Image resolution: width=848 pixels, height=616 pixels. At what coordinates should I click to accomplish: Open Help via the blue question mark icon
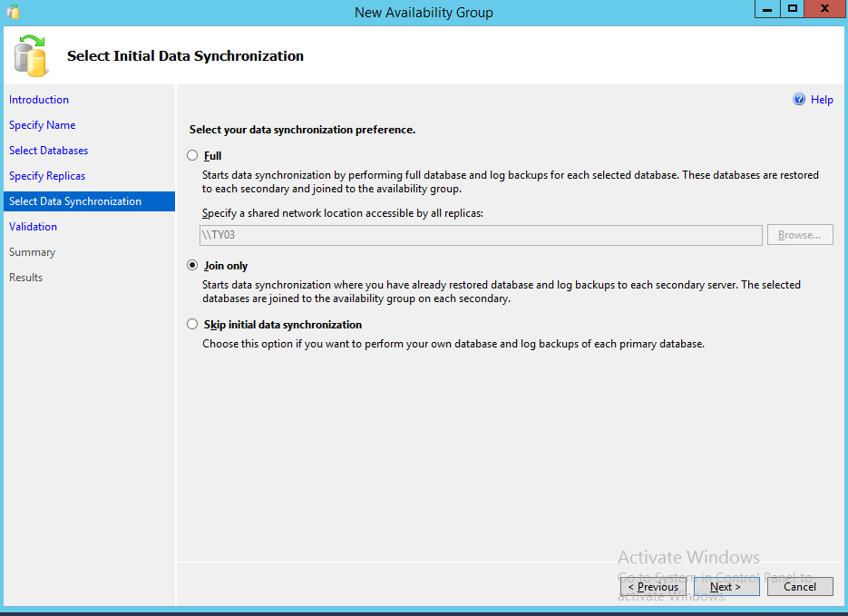pos(799,100)
